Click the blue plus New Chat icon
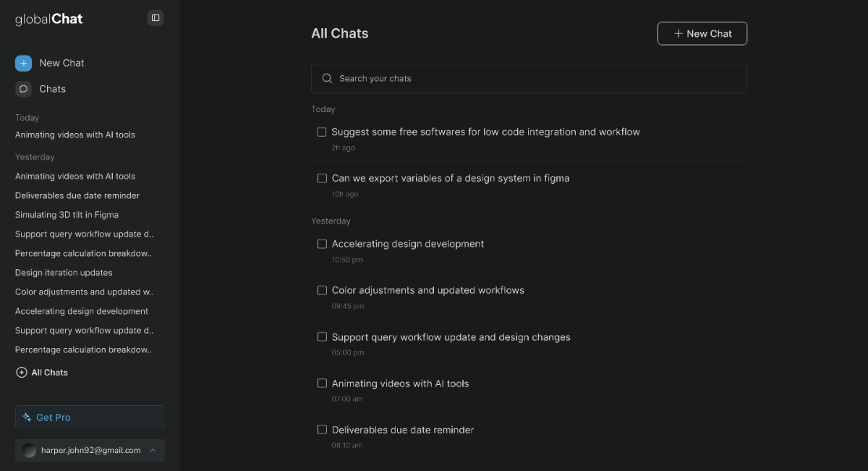The width and height of the screenshot is (868, 471). pyautogui.click(x=23, y=63)
